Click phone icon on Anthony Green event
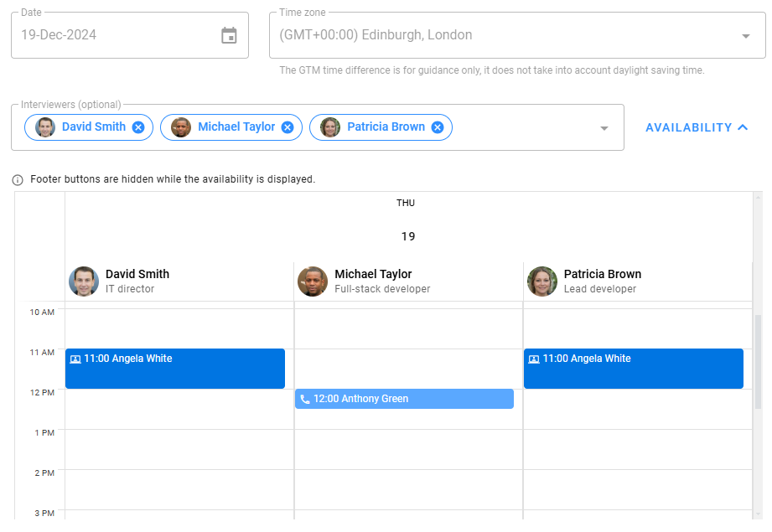The height and width of the screenshot is (532, 772). (x=305, y=400)
